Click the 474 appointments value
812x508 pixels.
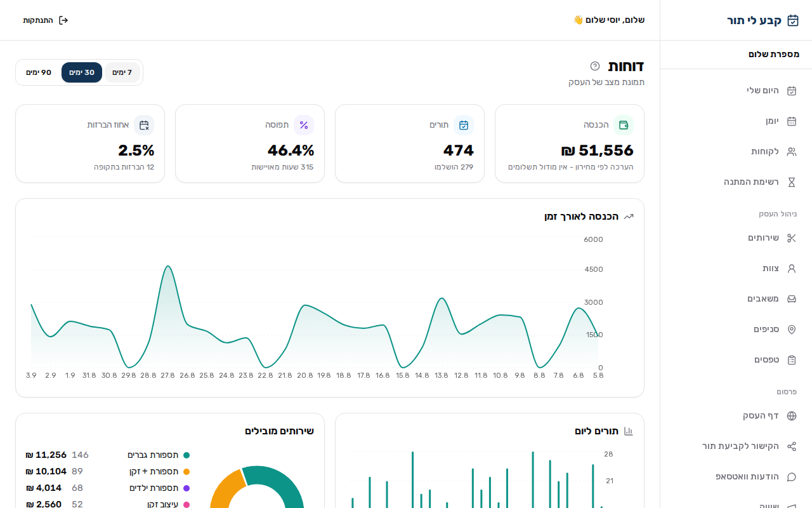459,150
